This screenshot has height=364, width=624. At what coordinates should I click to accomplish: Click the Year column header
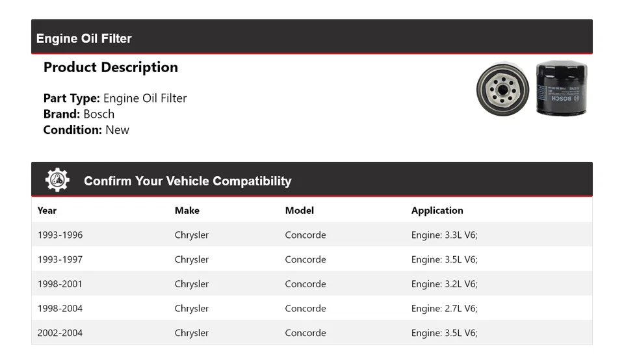tap(47, 211)
